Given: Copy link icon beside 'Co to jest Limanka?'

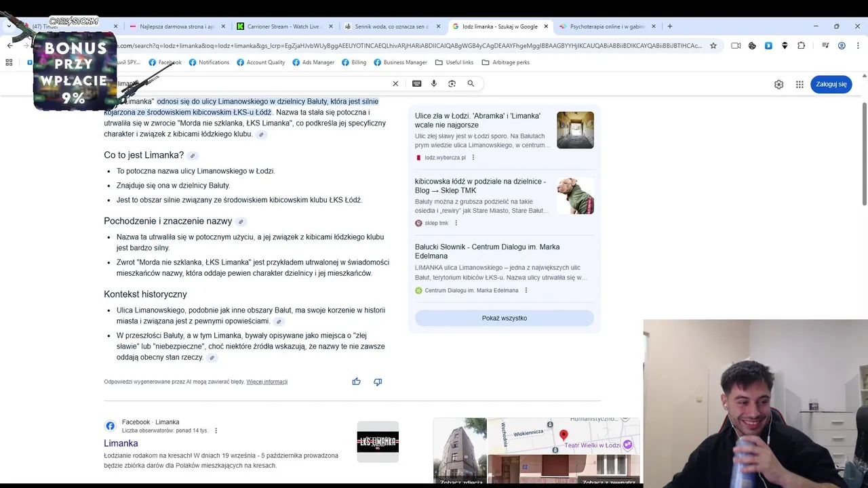Looking at the screenshot, I should coord(193,156).
